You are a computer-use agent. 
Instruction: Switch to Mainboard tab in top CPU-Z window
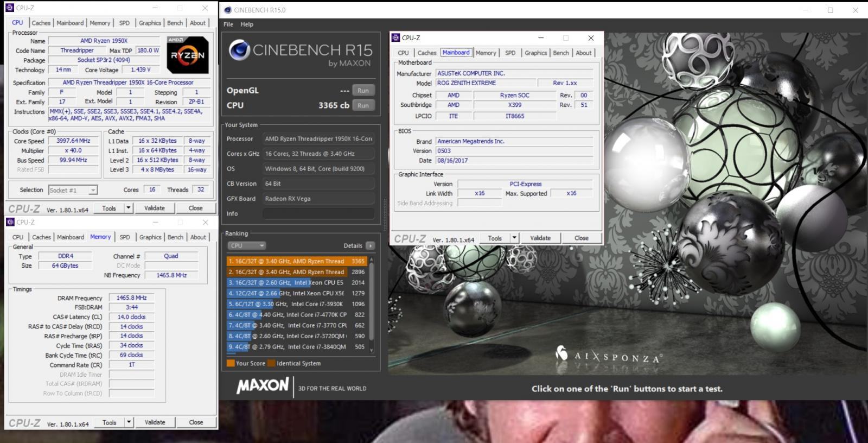pos(70,23)
